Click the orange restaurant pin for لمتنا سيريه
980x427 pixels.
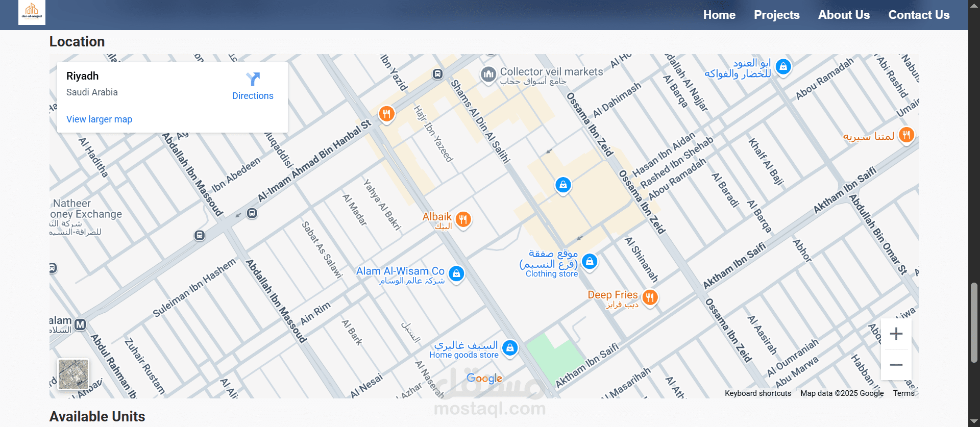coord(906,135)
